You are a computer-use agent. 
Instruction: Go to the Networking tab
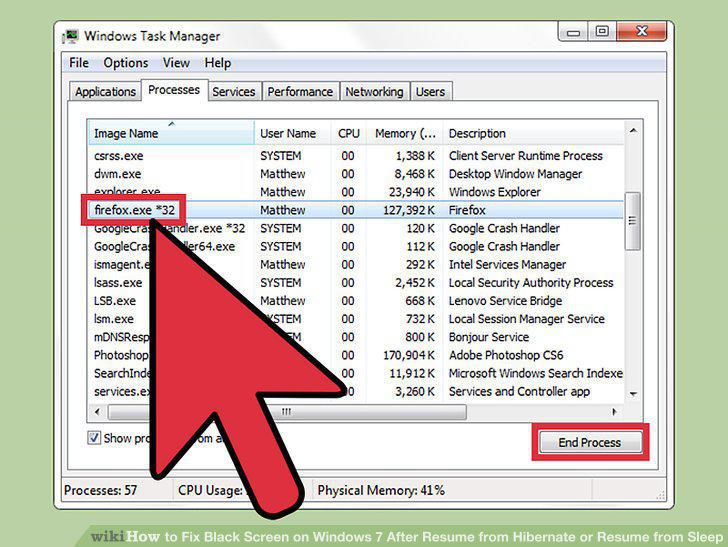pos(374,91)
